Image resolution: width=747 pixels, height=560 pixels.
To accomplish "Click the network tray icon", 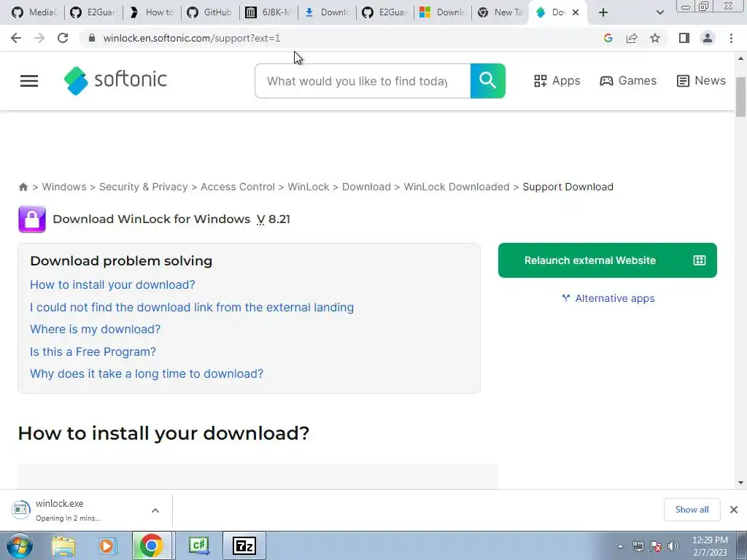I will click(638, 546).
